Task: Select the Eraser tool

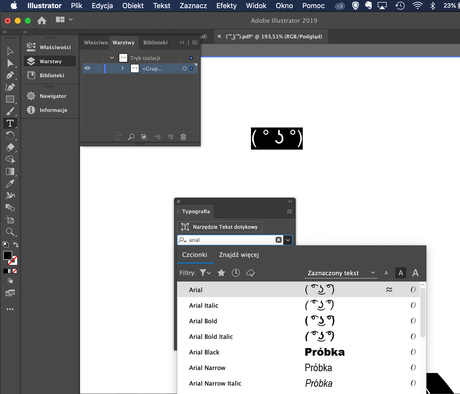Action: point(10,147)
